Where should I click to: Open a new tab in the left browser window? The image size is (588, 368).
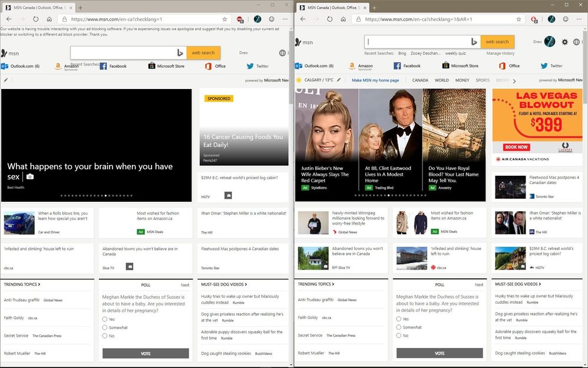coord(80,8)
